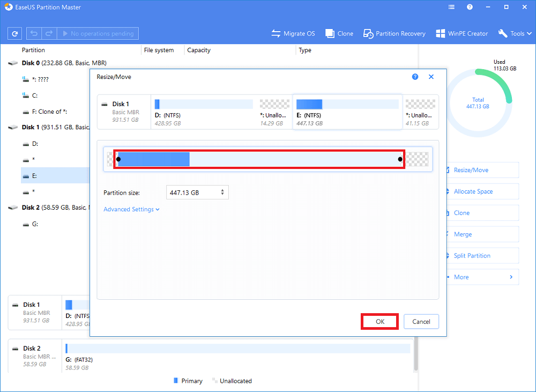Click the Partition size input field

(197, 193)
